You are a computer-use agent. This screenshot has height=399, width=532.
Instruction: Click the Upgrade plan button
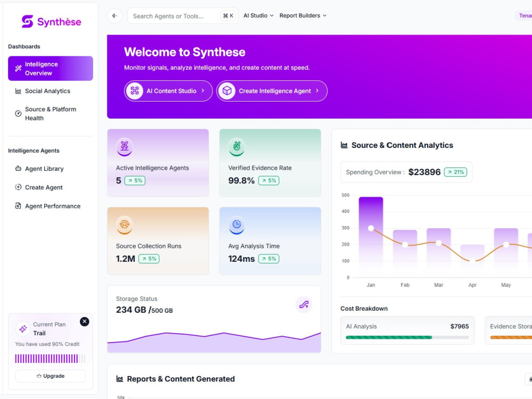51,376
